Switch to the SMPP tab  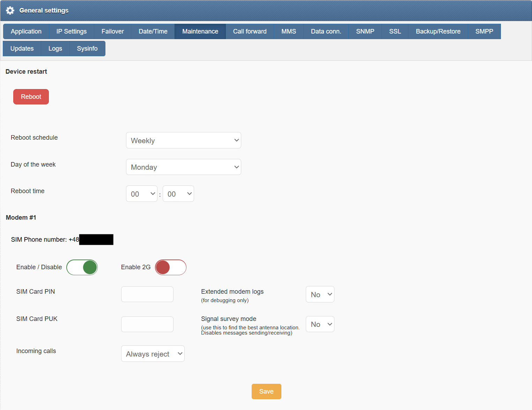pos(484,31)
